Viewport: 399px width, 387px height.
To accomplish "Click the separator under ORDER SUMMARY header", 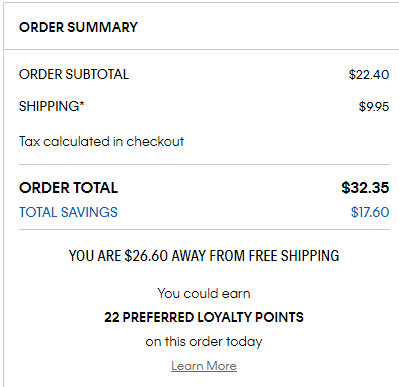I will [201, 50].
